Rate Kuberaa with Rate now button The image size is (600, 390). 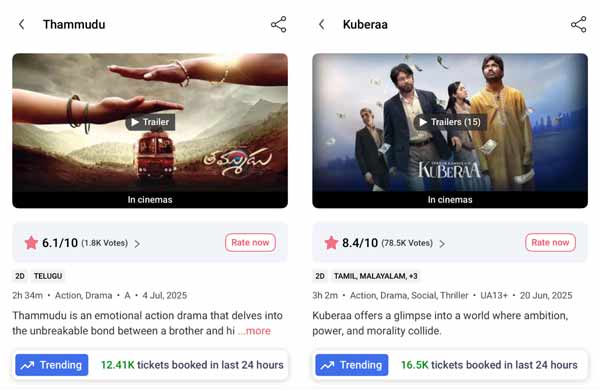(550, 243)
